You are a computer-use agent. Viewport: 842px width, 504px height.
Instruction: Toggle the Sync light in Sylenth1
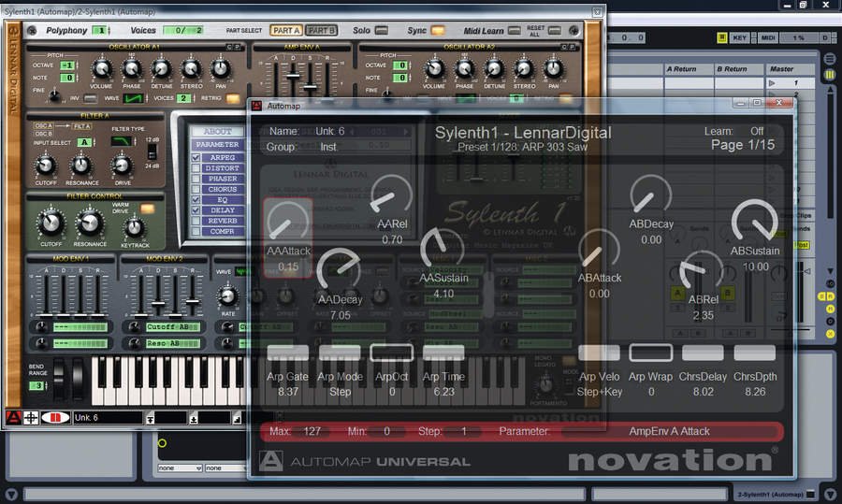tap(438, 31)
